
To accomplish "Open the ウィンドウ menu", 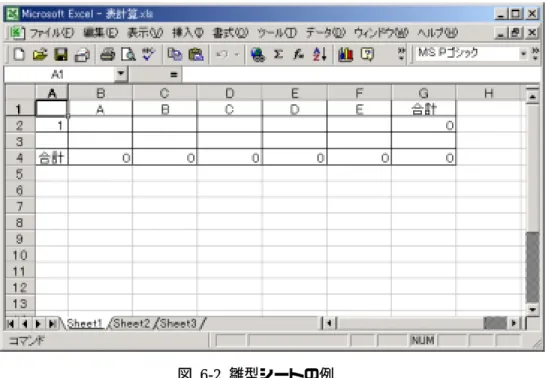I will pos(381,33).
